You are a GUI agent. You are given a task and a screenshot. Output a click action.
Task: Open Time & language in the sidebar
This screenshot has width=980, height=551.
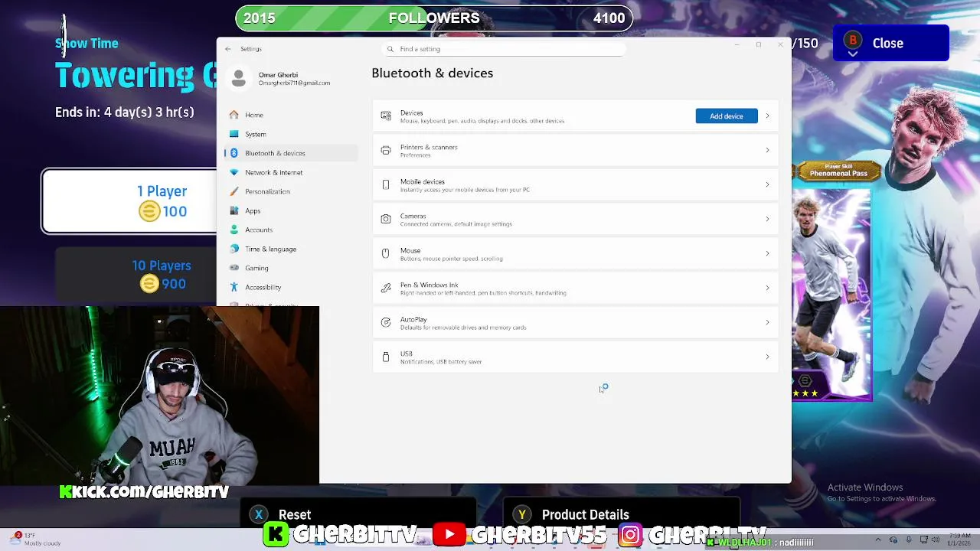(x=291, y=249)
